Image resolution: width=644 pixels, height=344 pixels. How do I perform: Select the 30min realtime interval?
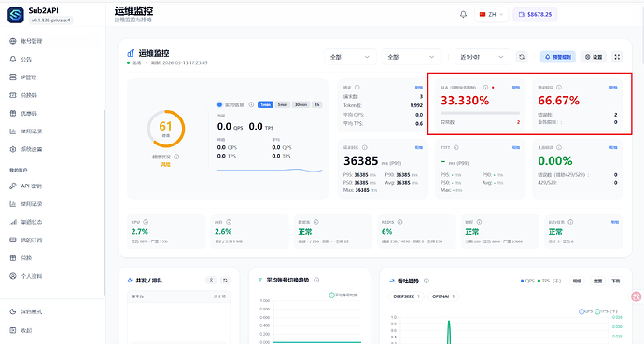[x=301, y=105]
